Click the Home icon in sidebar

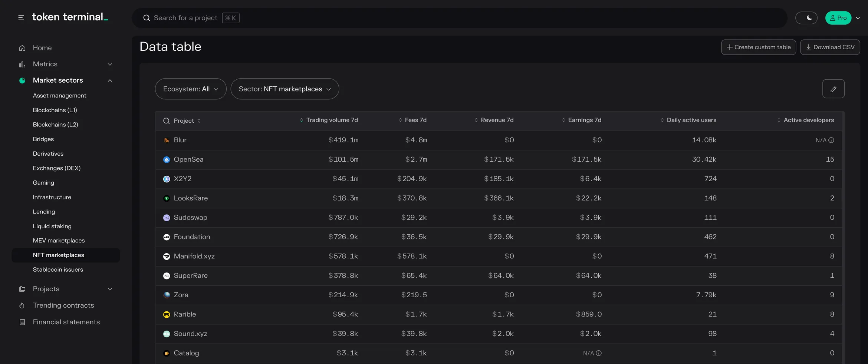coord(22,48)
